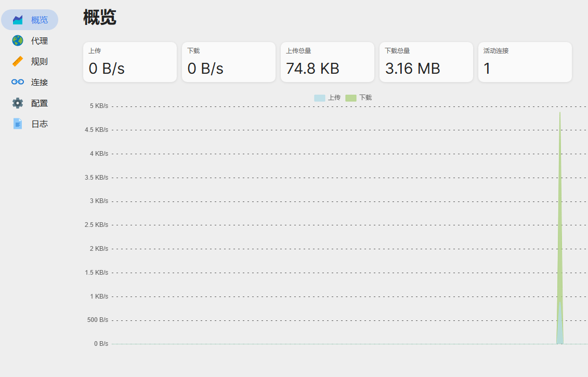Click the document icon beside 日志
Image resolution: width=588 pixels, height=377 pixels.
pos(18,124)
